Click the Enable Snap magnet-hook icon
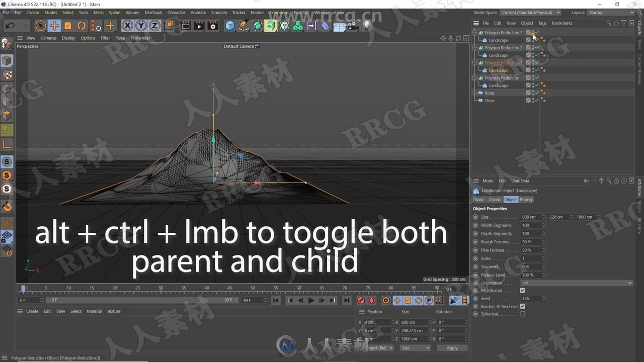 pyautogui.click(x=7, y=206)
